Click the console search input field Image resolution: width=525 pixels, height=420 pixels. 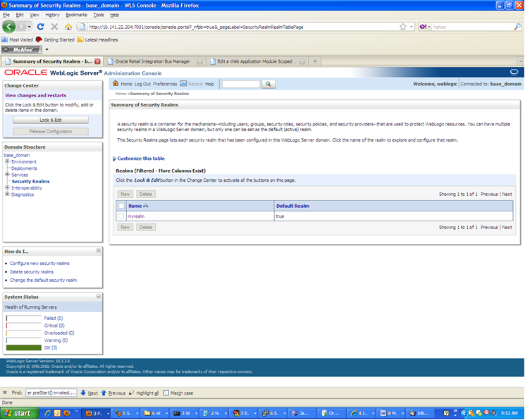click(241, 84)
